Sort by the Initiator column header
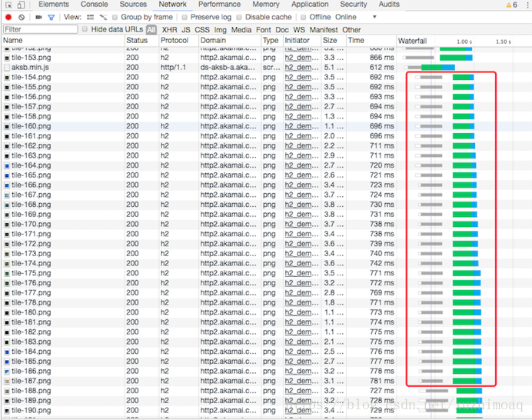 302,41
